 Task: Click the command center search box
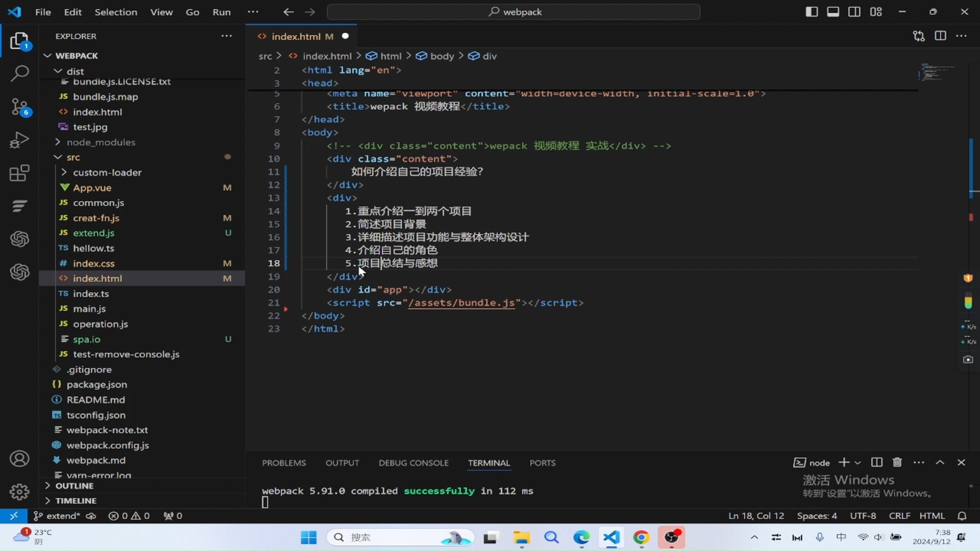(x=513, y=12)
